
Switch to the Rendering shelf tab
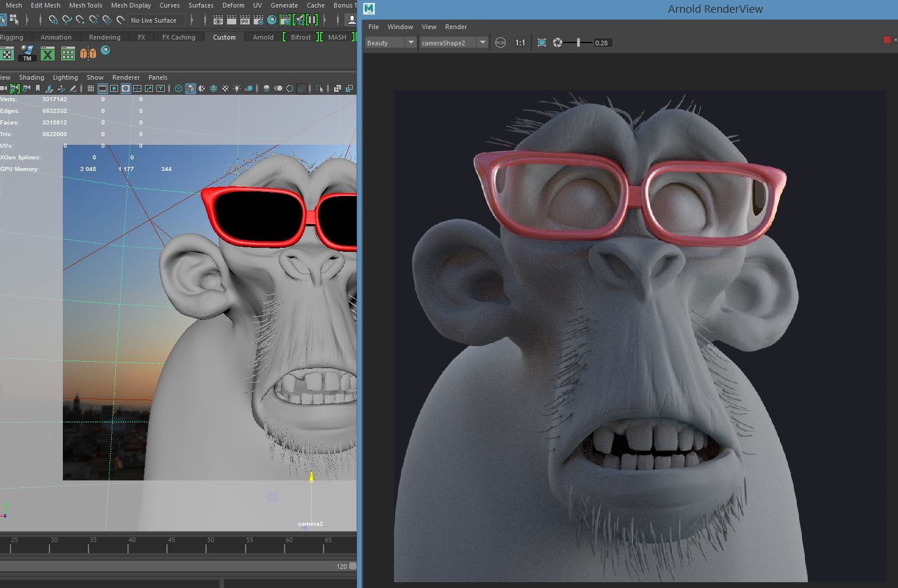(x=105, y=37)
